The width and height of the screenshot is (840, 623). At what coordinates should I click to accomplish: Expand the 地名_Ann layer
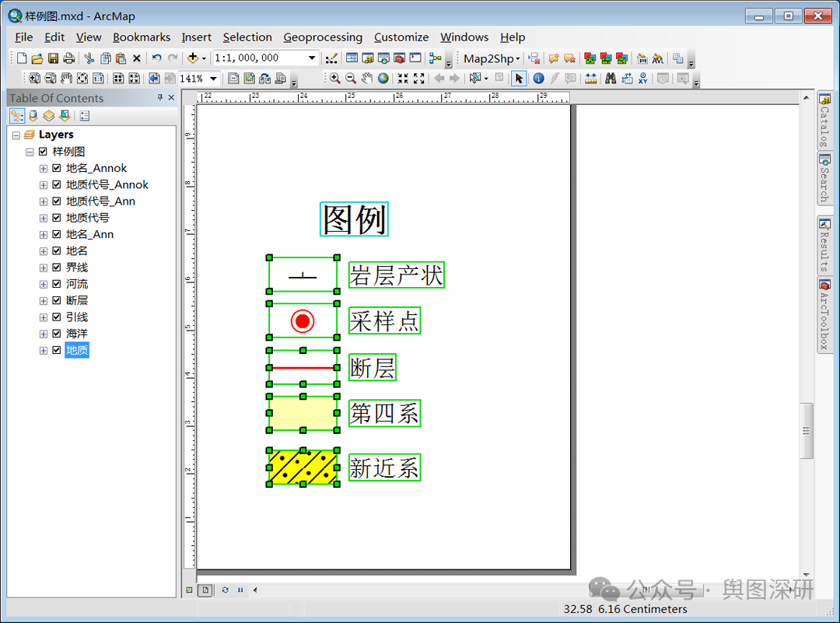pyautogui.click(x=44, y=235)
